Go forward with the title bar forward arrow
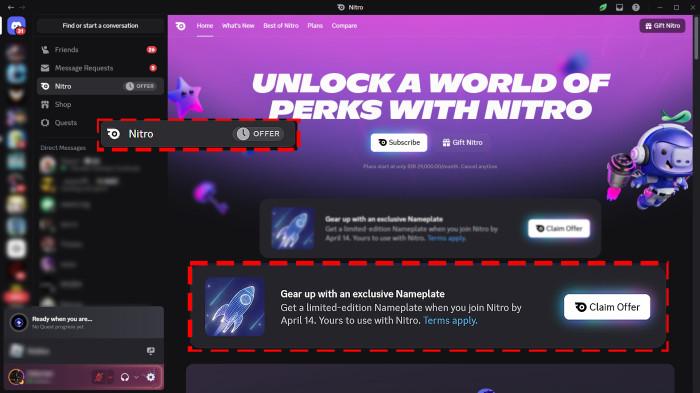700x393 pixels. click(22, 7)
